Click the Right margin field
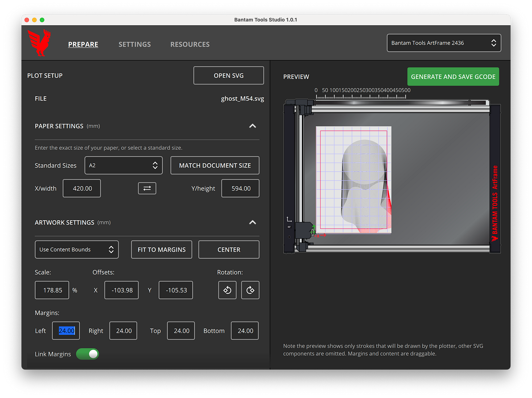This screenshot has width=532, height=398. 123,331
